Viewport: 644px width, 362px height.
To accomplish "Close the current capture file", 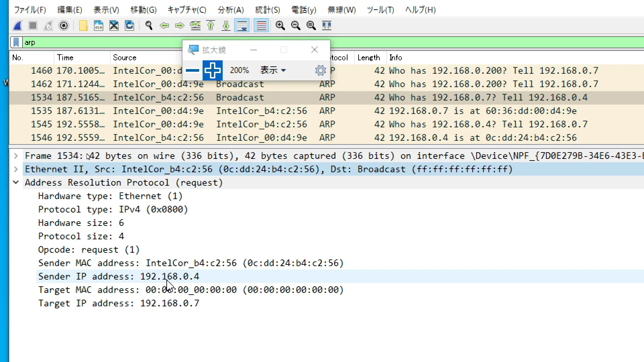I will pyautogui.click(x=114, y=25).
